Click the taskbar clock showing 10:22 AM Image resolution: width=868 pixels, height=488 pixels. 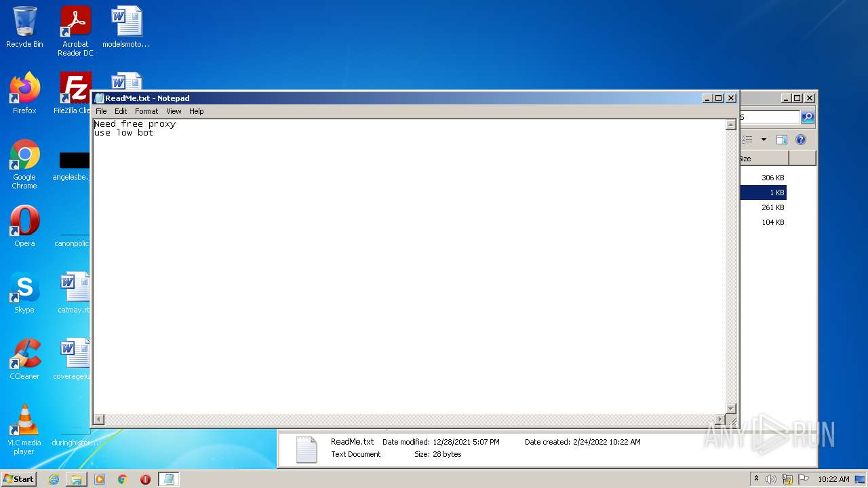pos(833,479)
